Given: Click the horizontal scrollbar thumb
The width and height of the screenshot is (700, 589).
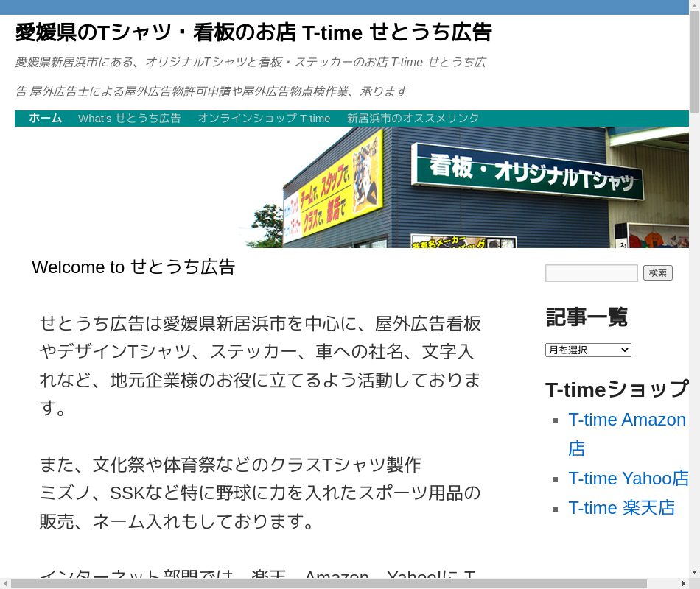Looking at the screenshot, I should (x=328, y=583).
